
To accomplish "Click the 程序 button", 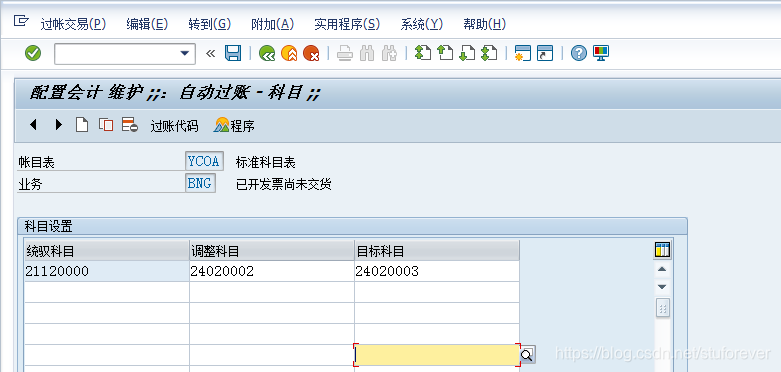I will click(234, 125).
